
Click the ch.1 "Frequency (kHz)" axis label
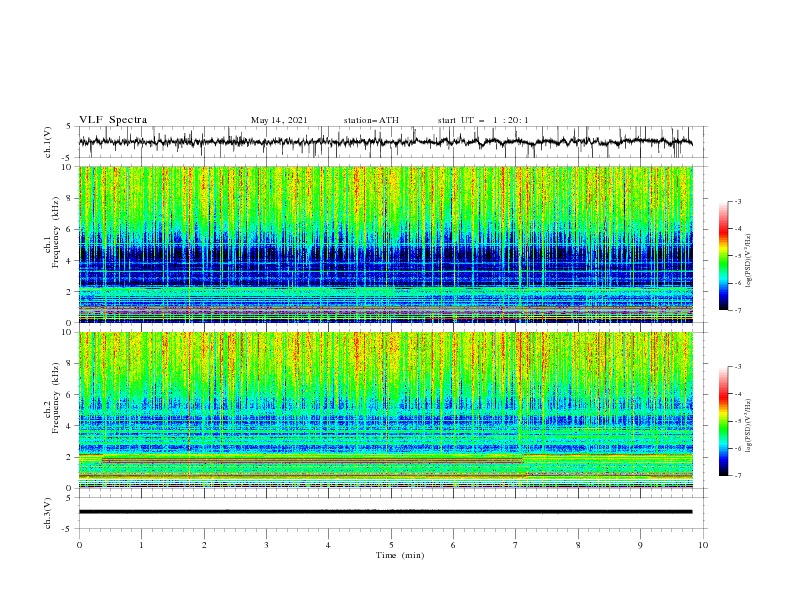56,232
